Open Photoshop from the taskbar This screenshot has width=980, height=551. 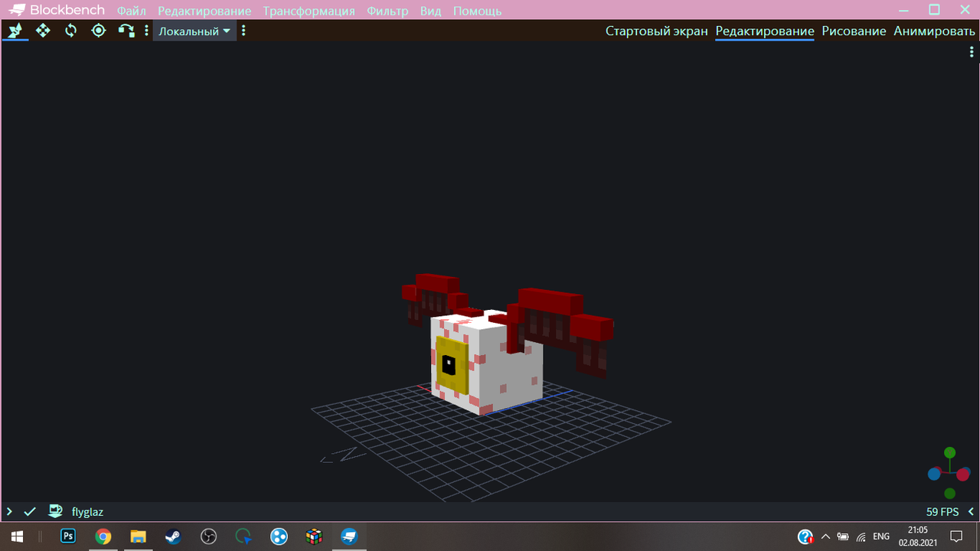[68, 536]
